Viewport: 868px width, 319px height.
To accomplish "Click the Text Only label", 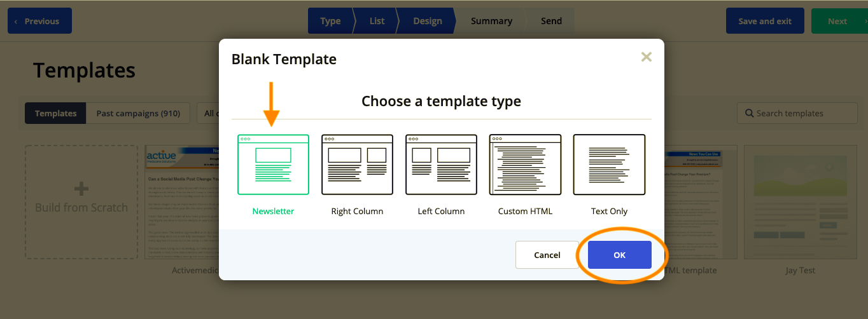I will 609,211.
